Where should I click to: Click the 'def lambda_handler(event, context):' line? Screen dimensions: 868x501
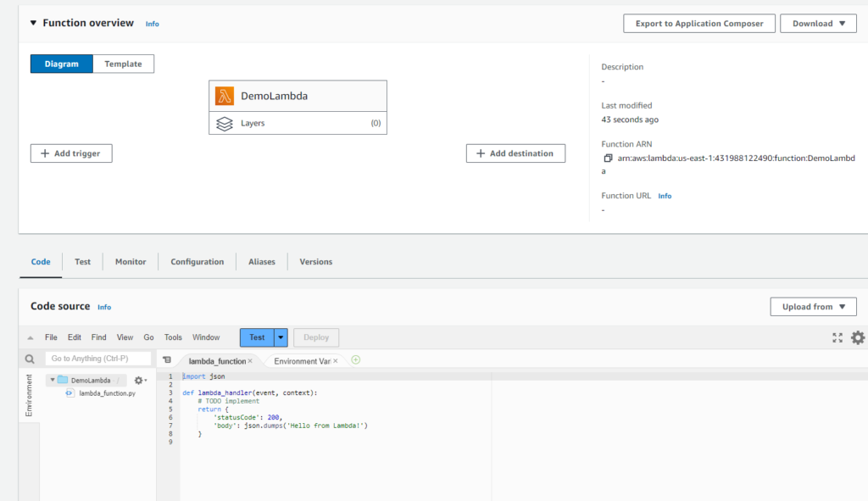(250, 393)
